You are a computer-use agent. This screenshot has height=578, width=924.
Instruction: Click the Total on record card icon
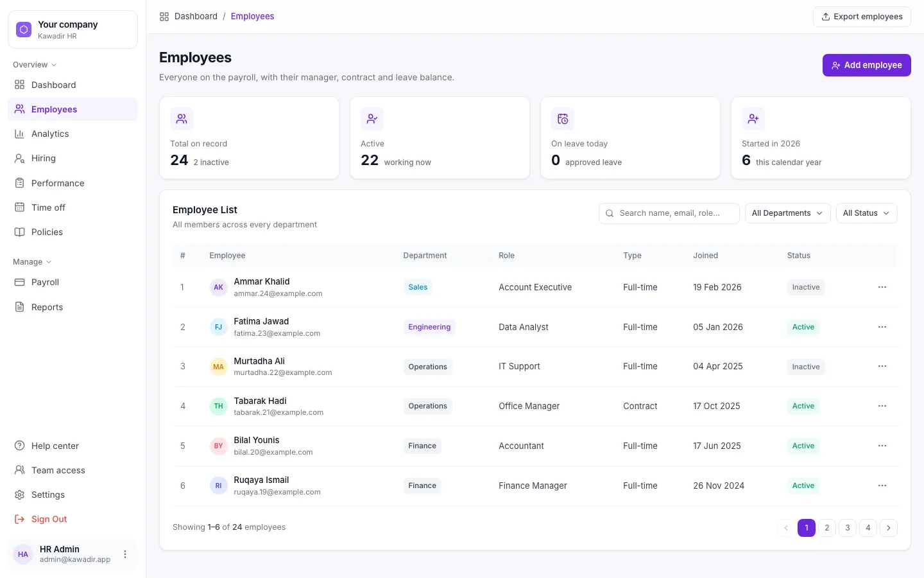(x=182, y=119)
